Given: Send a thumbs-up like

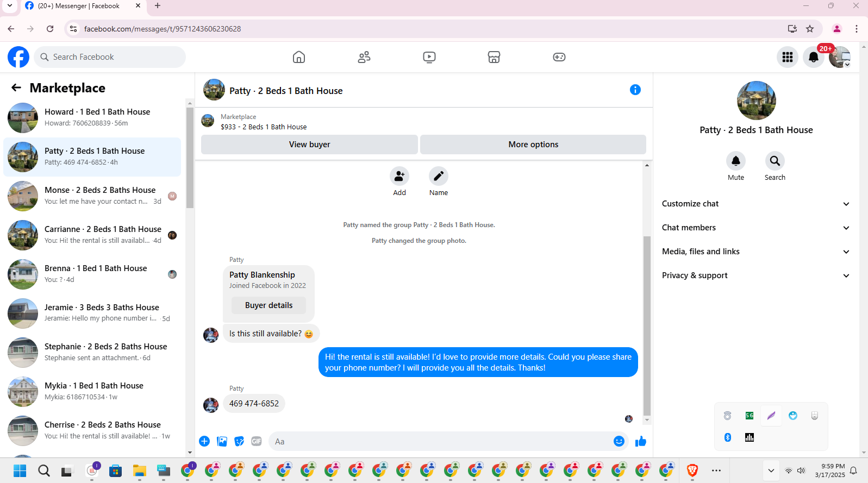Looking at the screenshot, I should pos(641,441).
